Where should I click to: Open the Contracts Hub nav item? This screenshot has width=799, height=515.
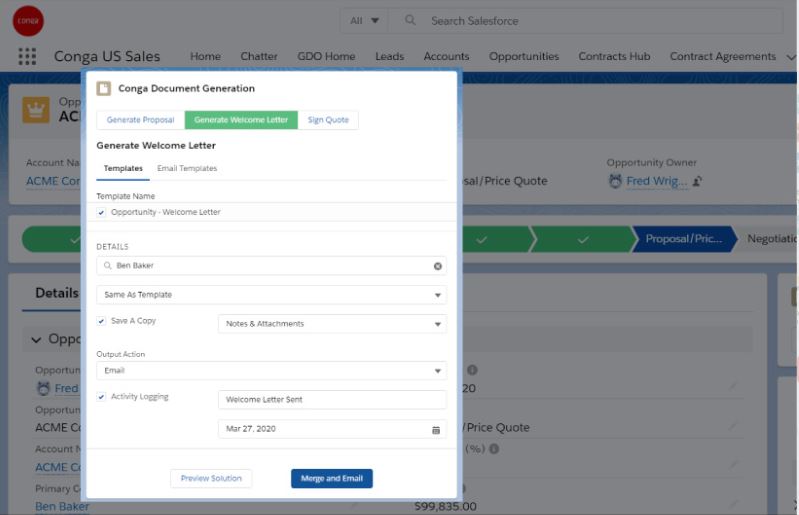[x=614, y=56]
